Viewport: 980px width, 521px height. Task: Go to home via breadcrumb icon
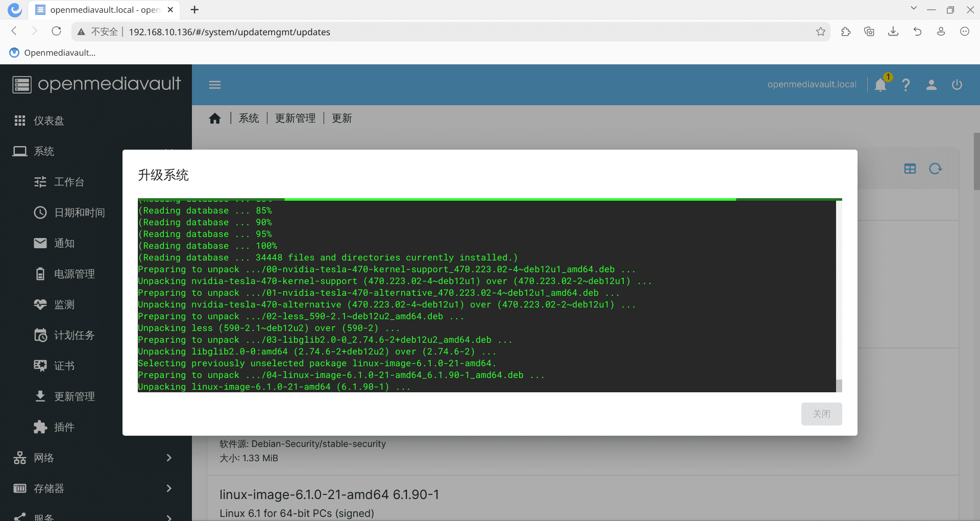(215, 119)
